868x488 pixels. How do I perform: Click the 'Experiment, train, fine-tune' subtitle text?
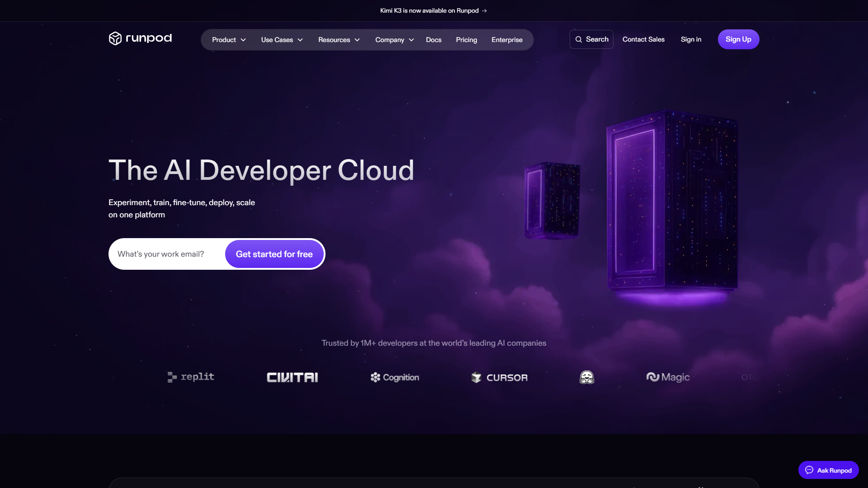[x=182, y=208]
